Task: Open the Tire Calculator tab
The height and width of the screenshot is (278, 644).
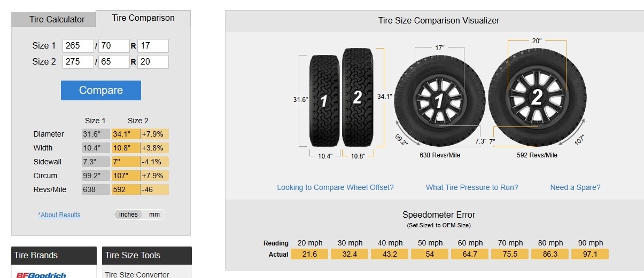Action: (57, 19)
